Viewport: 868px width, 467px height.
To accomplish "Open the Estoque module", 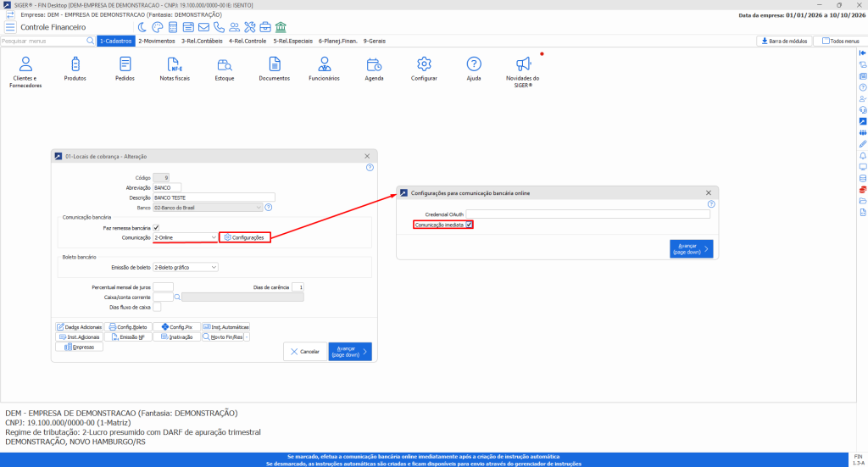I will pyautogui.click(x=225, y=69).
